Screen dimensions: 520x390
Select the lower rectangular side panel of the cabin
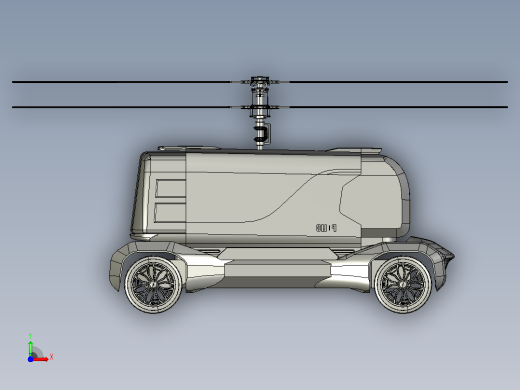coord(170,212)
